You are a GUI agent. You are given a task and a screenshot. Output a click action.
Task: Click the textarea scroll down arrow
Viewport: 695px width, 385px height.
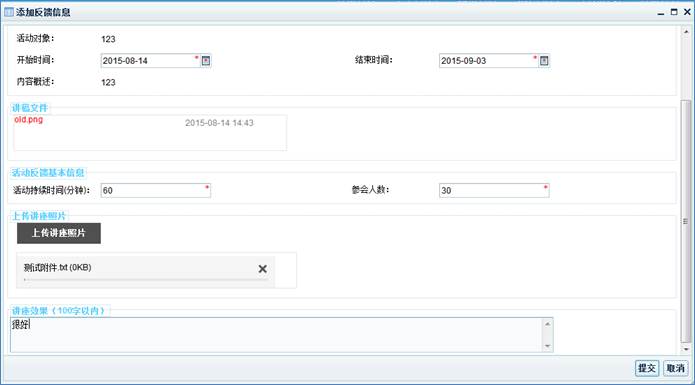(547, 346)
